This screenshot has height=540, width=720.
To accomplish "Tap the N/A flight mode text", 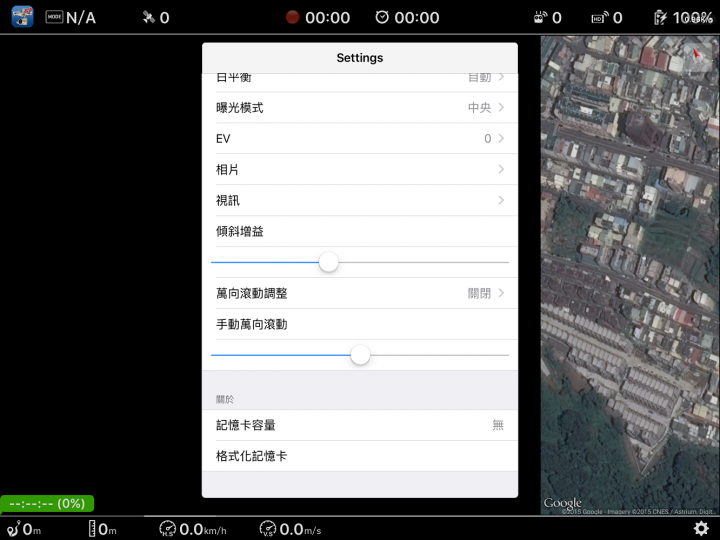I will point(81,17).
